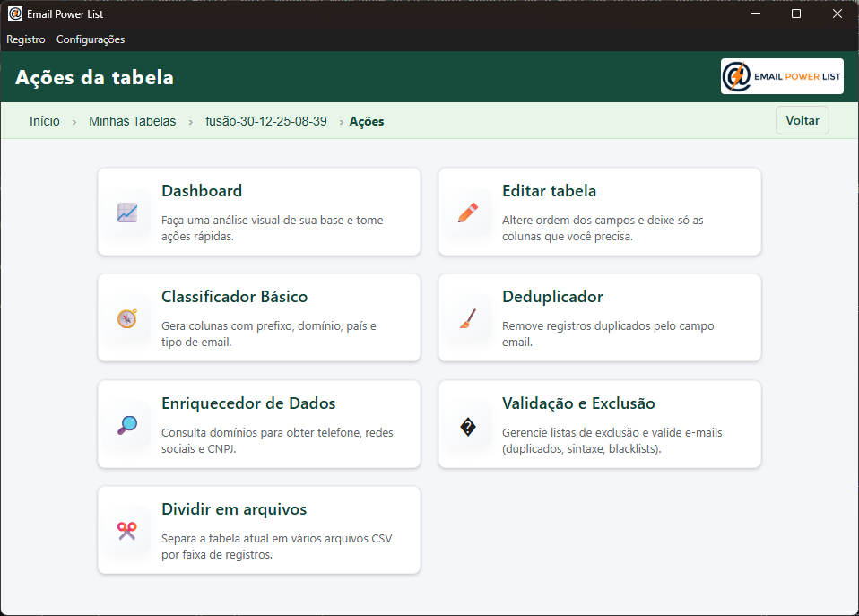Open the Registro menu
Viewport: 859px width, 616px height.
pos(26,39)
